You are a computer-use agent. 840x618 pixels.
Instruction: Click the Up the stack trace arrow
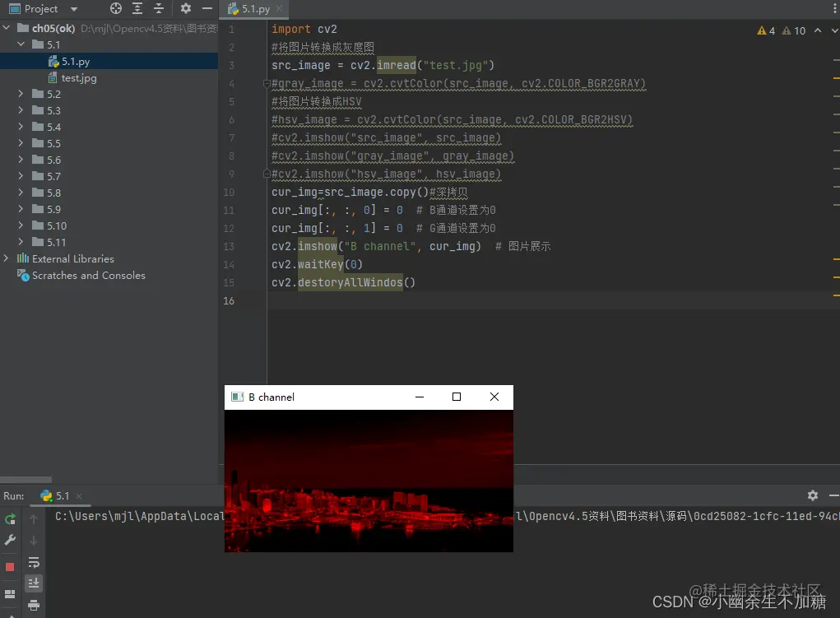tap(33, 519)
